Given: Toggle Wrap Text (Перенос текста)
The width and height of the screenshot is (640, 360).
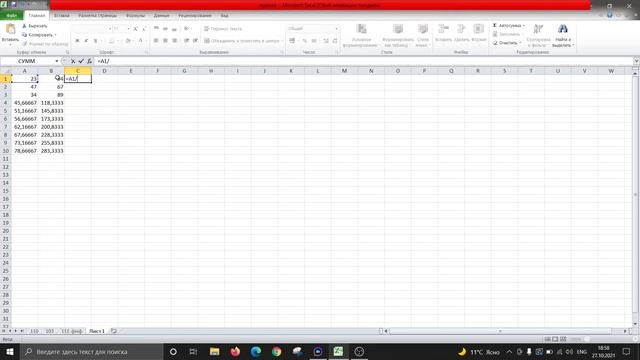Looking at the screenshot, I should pyautogui.click(x=223, y=29).
